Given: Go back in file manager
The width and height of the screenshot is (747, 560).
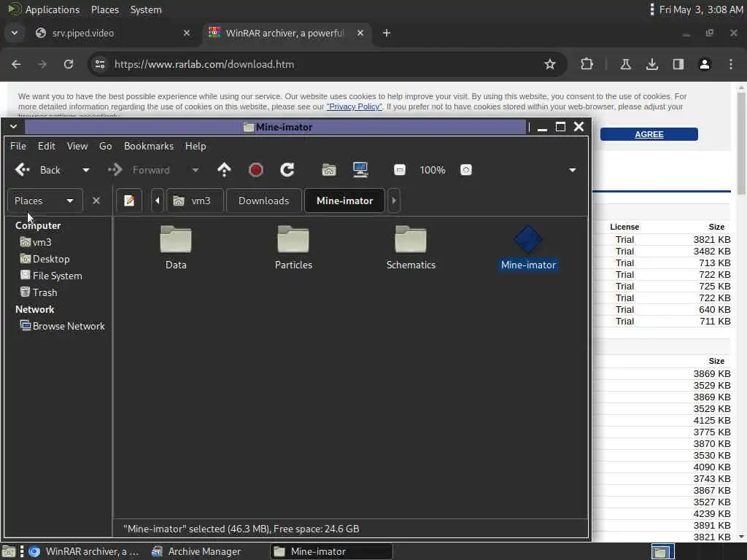Looking at the screenshot, I should click(x=38, y=170).
